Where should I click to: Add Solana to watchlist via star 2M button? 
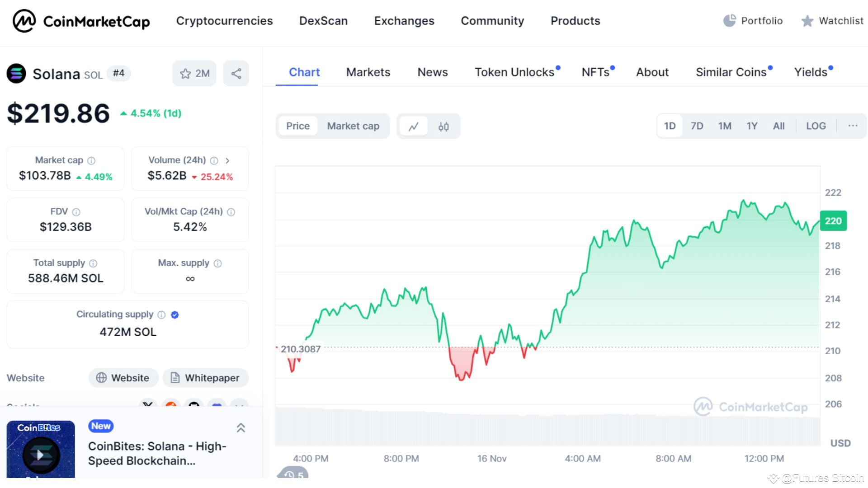[x=194, y=74]
